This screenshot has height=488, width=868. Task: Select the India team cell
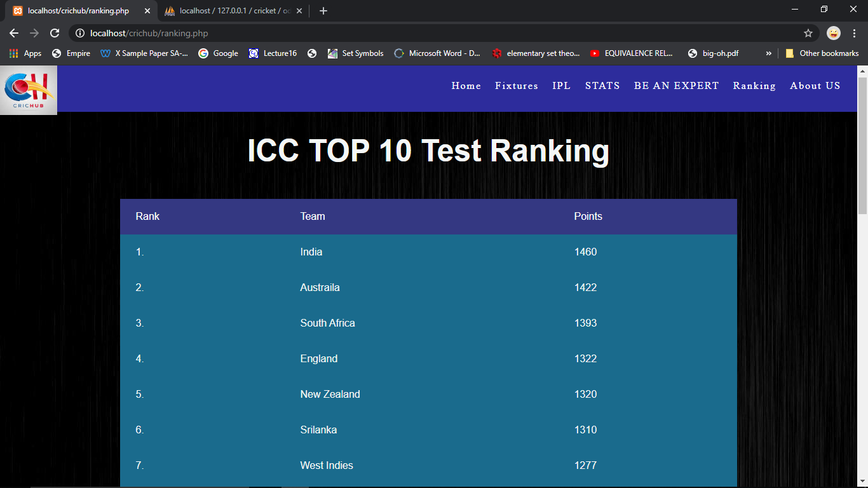click(311, 252)
